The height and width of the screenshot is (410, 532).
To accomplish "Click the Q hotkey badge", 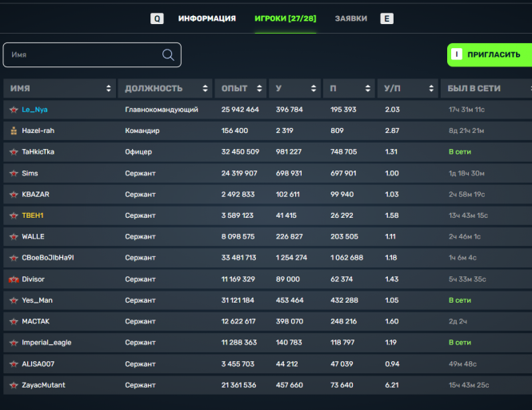I will (157, 18).
